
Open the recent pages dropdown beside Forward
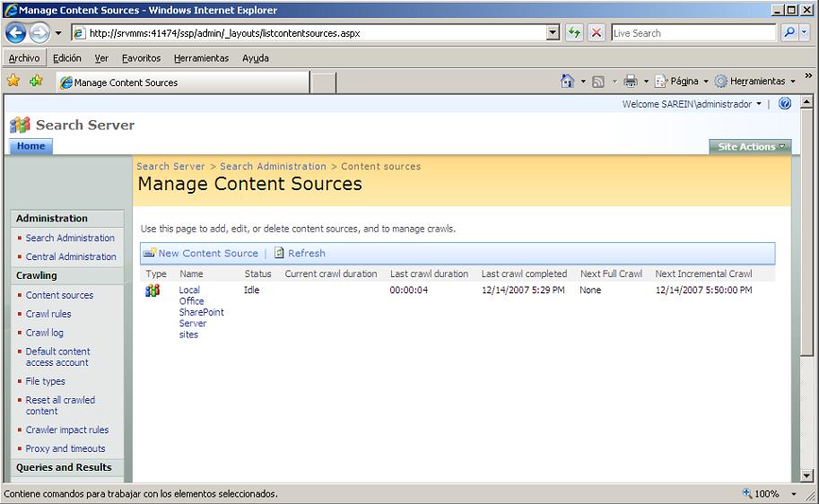[x=58, y=33]
